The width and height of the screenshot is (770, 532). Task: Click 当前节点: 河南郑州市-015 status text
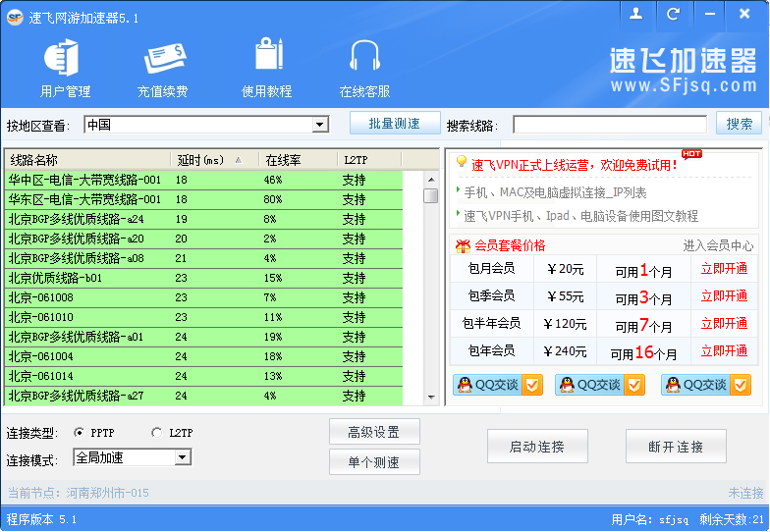click(x=79, y=493)
